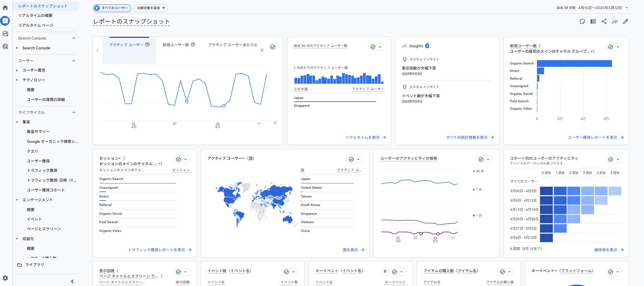
Task: Click the pencil edit report icon
Action: click(x=625, y=22)
